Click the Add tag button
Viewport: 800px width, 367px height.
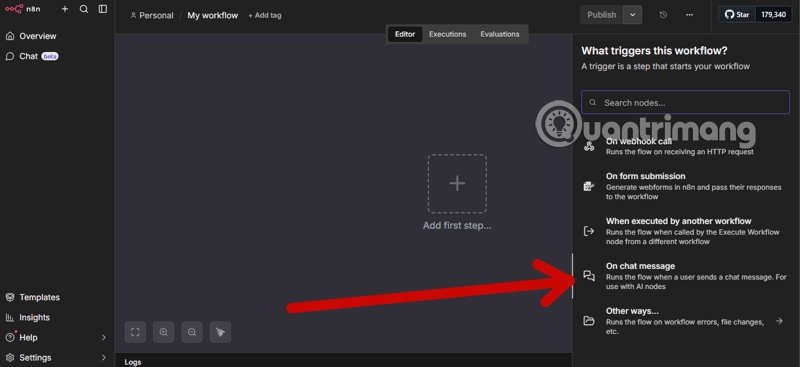[x=265, y=15]
